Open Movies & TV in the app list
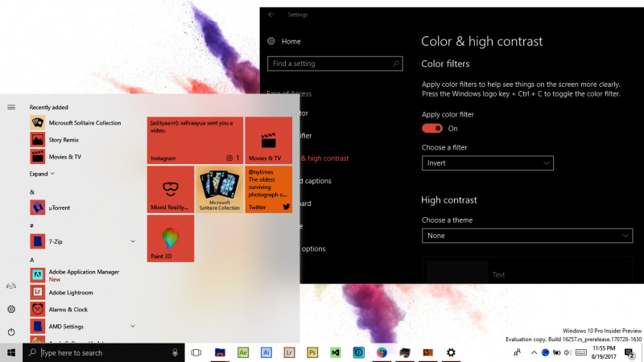Image resolution: width=644 pixels, height=362 pixels. coord(56,157)
